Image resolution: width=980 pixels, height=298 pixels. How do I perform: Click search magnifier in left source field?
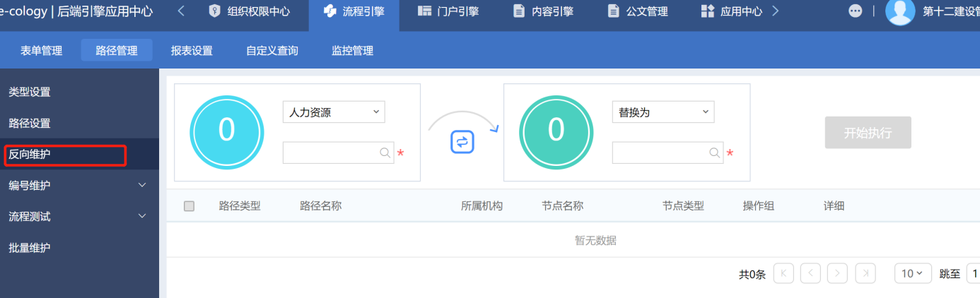click(385, 153)
